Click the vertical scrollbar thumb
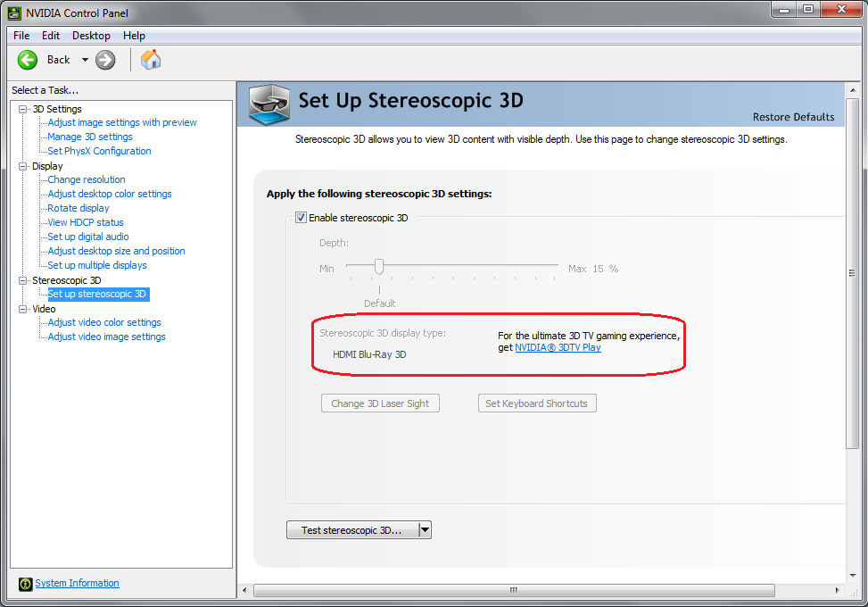868x607 pixels. point(853,273)
